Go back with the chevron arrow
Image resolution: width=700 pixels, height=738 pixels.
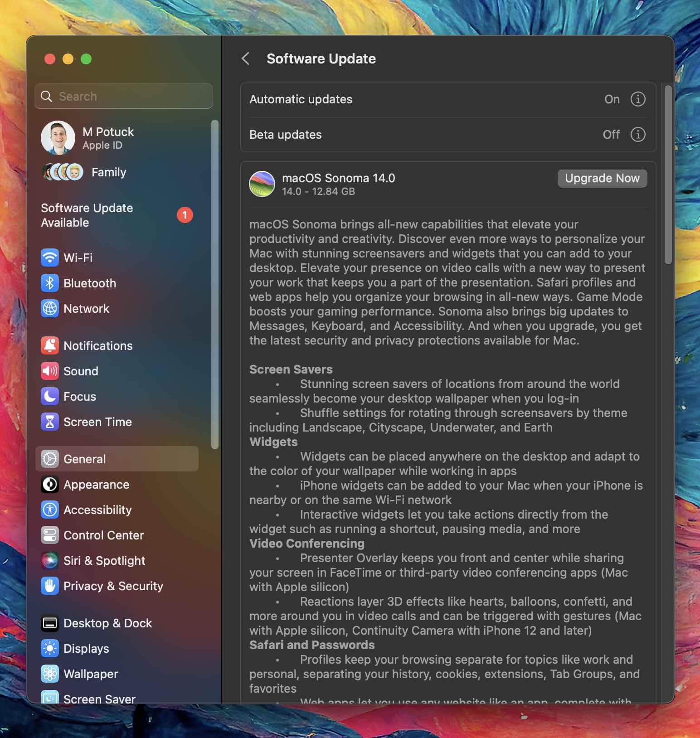(246, 58)
